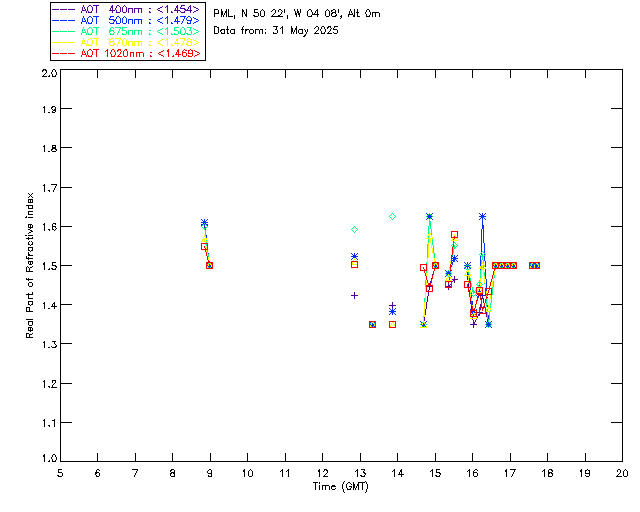Click the purple dashed line sample in legend
This screenshot has width=640, height=512.
click(64, 9)
